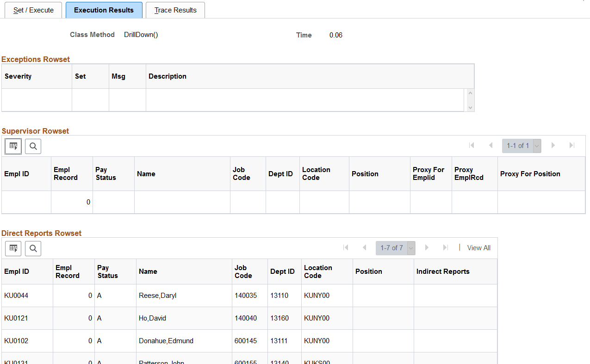Switch to the Trace Results tab
Viewport: 590px width, 364px height.
coord(175,10)
